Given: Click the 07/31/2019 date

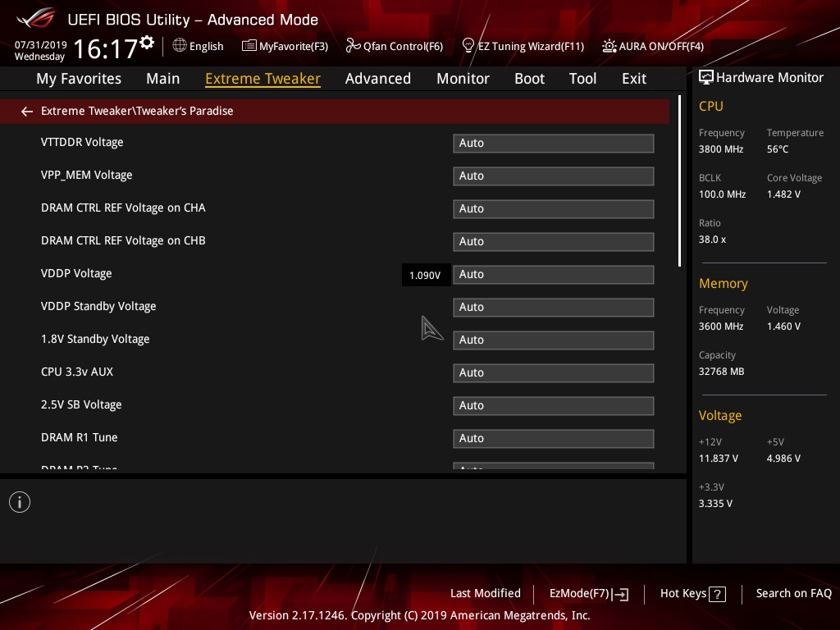Looking at the screenshot, I should tap(41, 45).
